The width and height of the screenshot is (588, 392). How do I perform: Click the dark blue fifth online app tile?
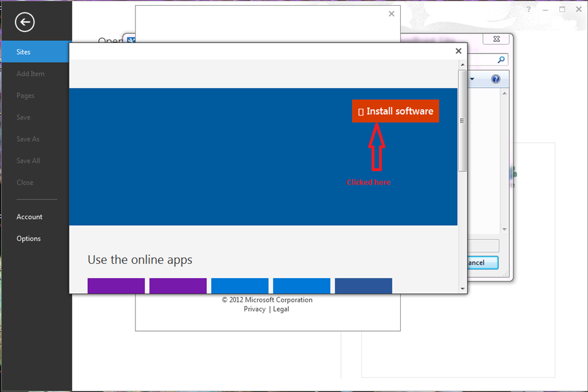pyautogui.click(x=363, y=286)
